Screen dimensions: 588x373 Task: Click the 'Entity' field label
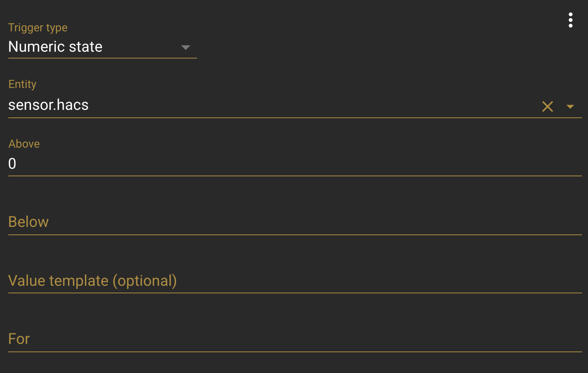[x=22, y=84]
